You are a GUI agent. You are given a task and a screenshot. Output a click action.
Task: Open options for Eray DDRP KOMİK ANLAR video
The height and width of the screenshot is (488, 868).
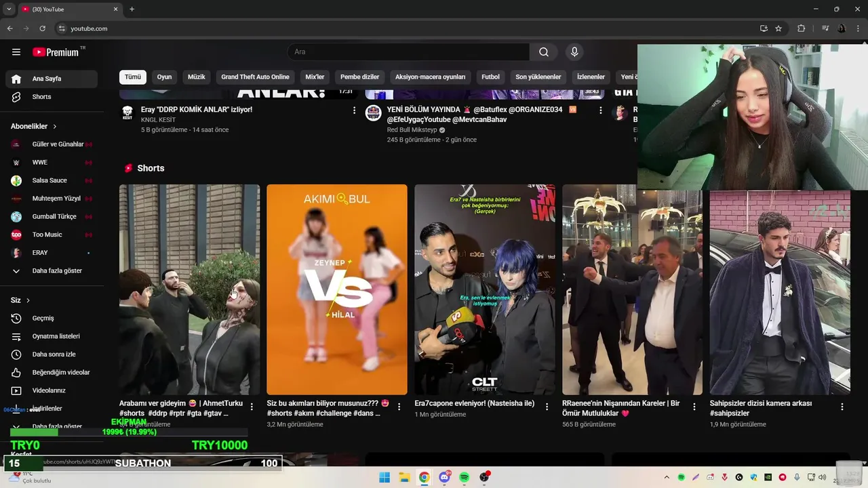(354, 110)
